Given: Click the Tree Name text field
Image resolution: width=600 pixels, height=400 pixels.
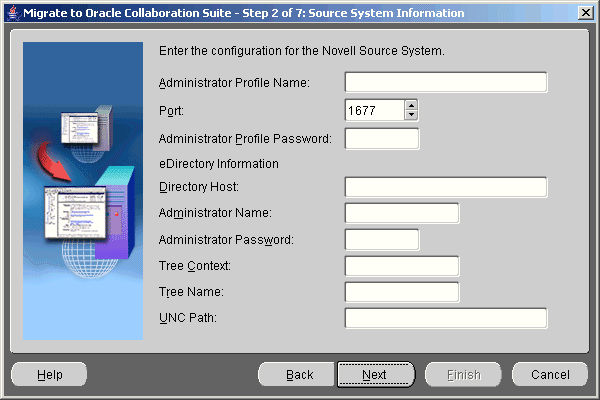Looking at the screenshot, I should [x=402, y=292].
